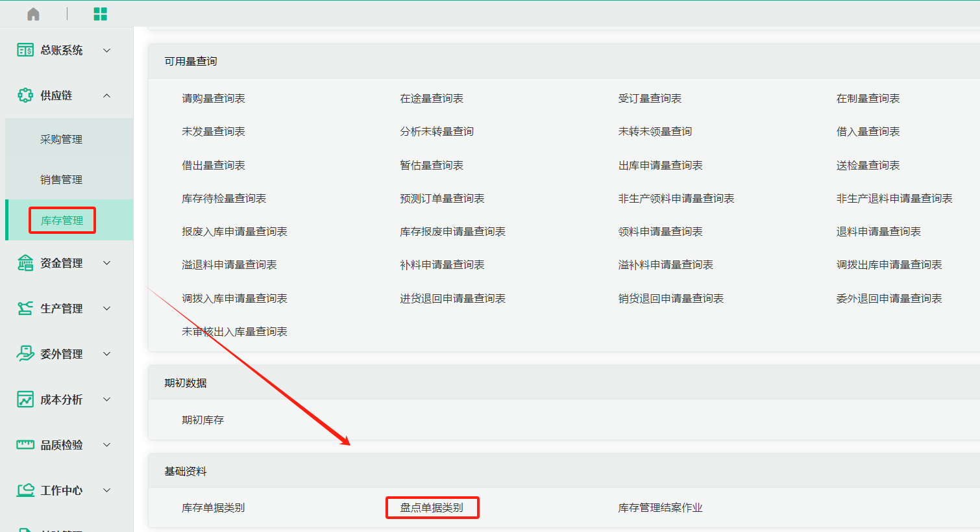The height and width of the screenshot is (532, 980).
Task: Click the 成本分析 chart icon
Action: click(25, 399)
